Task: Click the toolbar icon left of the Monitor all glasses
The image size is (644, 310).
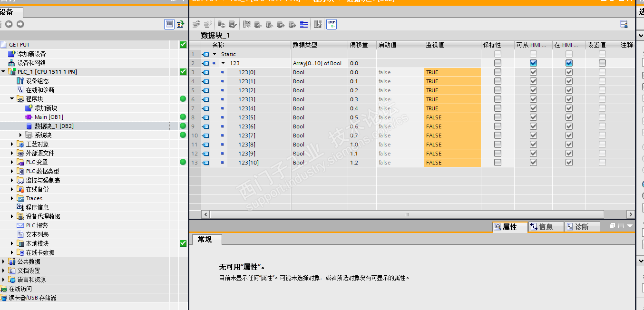Action: click(x=318, y=24)
